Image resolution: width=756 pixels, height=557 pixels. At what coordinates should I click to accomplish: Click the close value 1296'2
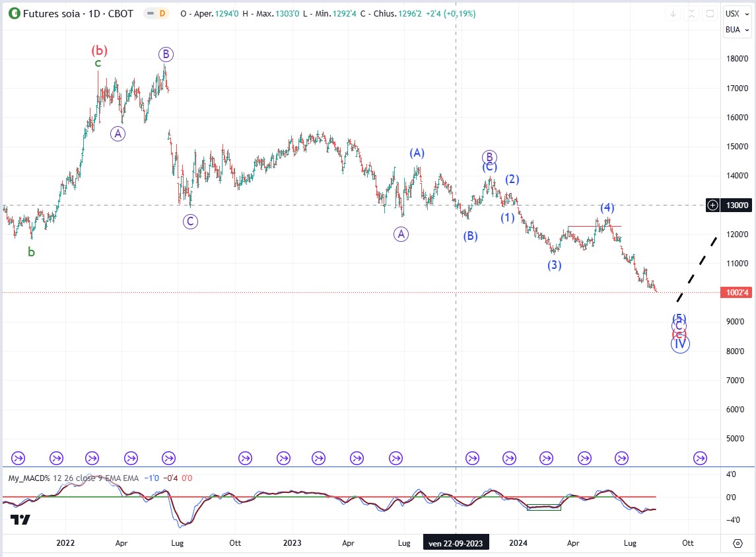click(410, 13)
